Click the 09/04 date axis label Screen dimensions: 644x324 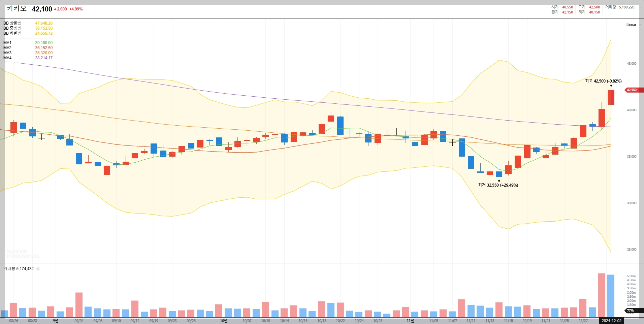tap(79, 321)
